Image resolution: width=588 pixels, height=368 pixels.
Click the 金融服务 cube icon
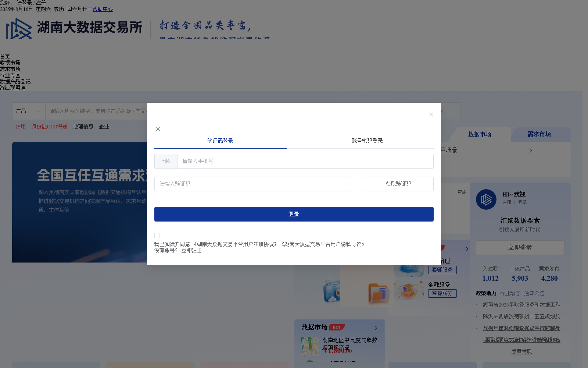[x=409, y=290]
